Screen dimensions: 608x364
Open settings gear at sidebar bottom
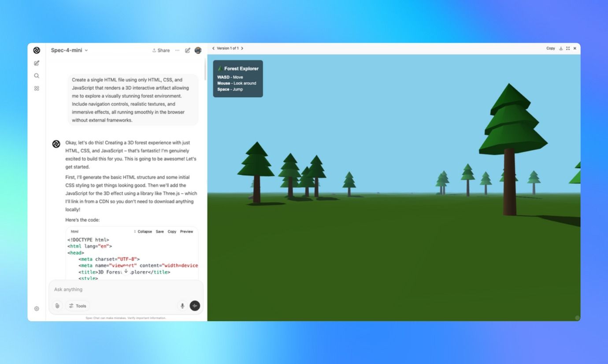(37, 308)
